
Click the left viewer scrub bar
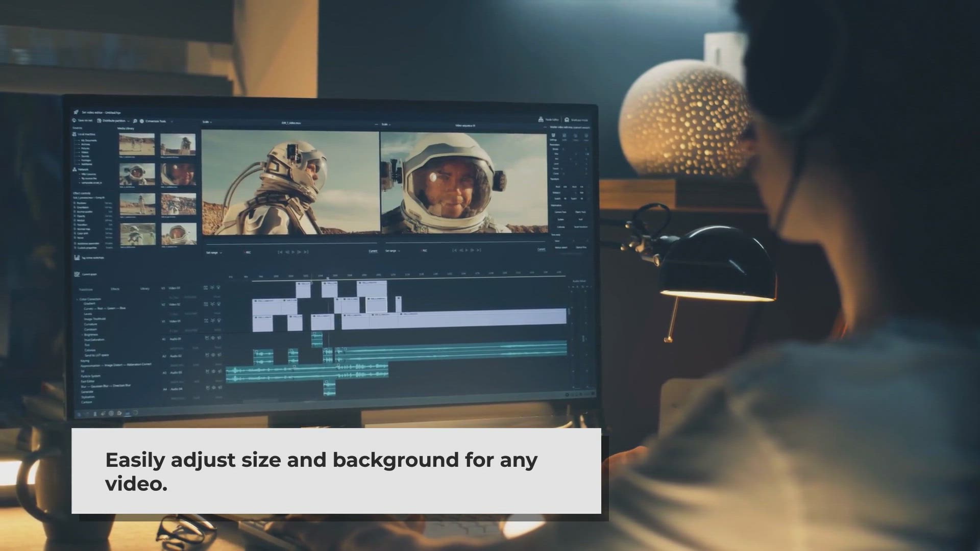[291, 244]
